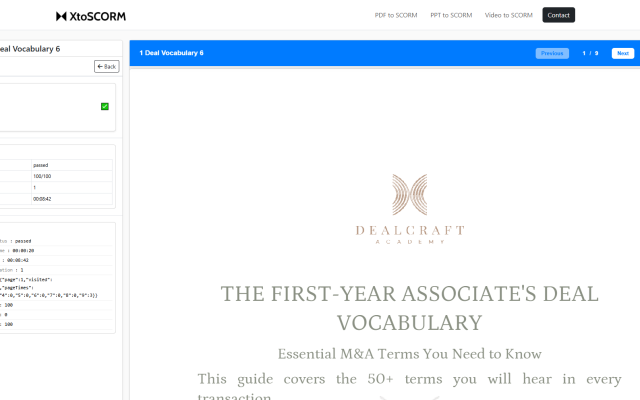Advance with the Next button
640x400 pixels.
pyautogui.click(x=623, y=53)
